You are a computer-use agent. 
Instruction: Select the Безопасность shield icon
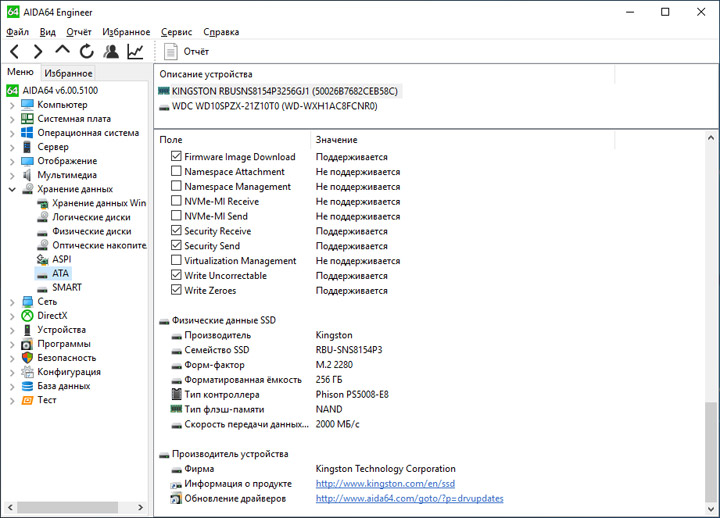27,358
